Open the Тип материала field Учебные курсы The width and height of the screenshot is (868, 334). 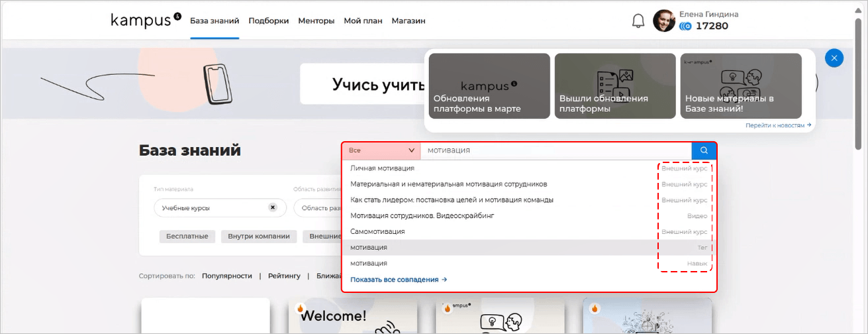(220, 207)
